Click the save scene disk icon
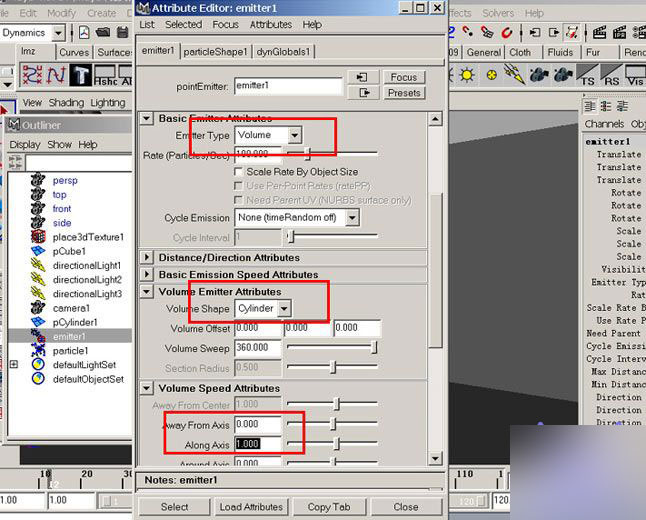 click(123, 32)
